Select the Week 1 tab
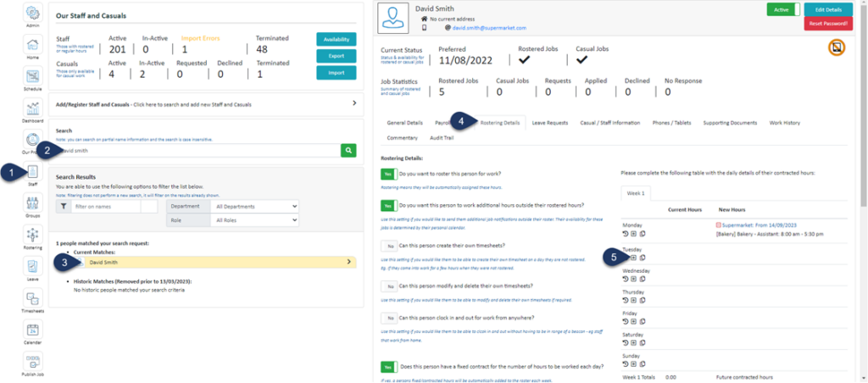Image resolution: width=868 pixels, height=383 pixels. pos(636,194)
